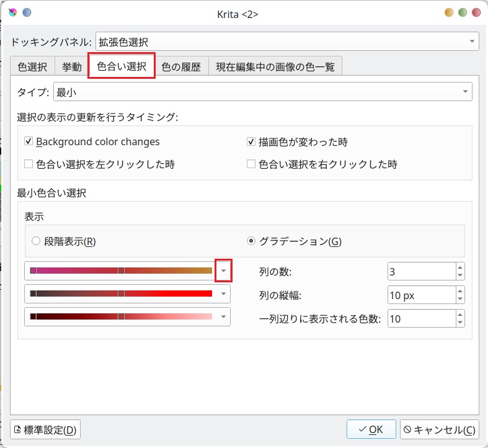Click the OK button

click(370, 429)
